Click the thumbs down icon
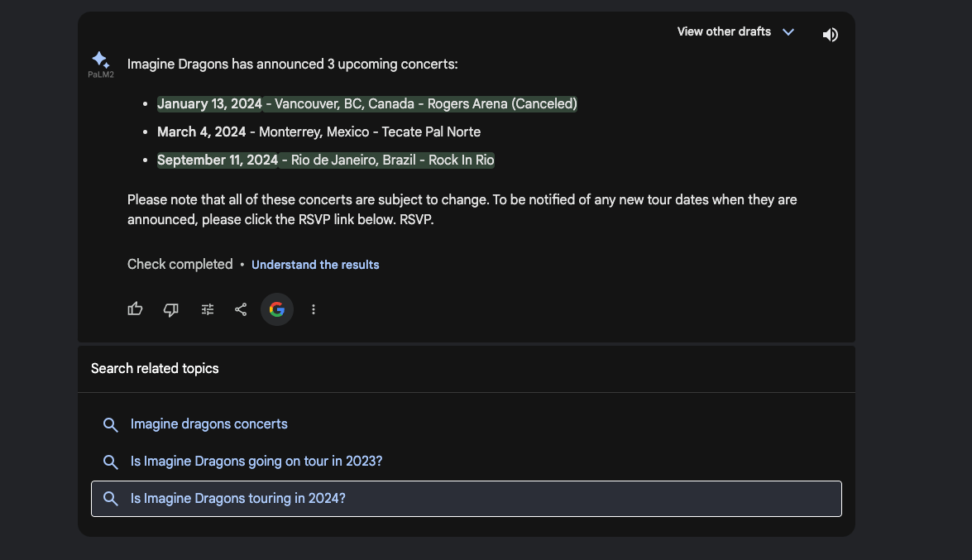Viewport: 972px width, 560px height. pos(171,309)
